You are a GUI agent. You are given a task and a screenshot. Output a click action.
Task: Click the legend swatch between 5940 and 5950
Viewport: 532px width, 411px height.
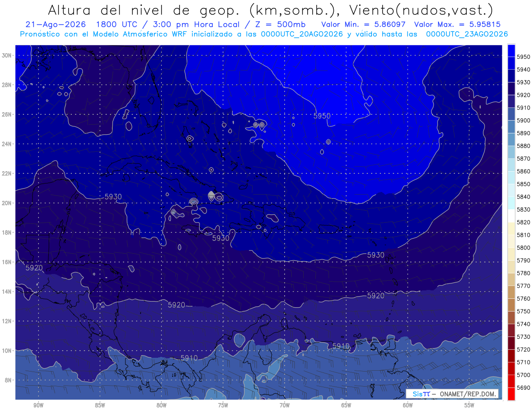(x=511, y=63)
